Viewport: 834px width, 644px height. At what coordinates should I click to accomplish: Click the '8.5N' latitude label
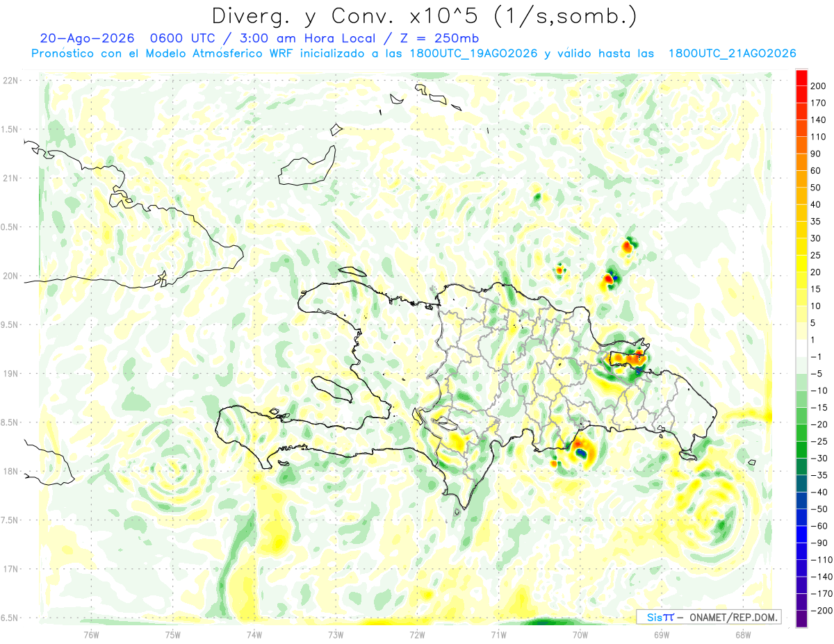[x=10, y=422]
